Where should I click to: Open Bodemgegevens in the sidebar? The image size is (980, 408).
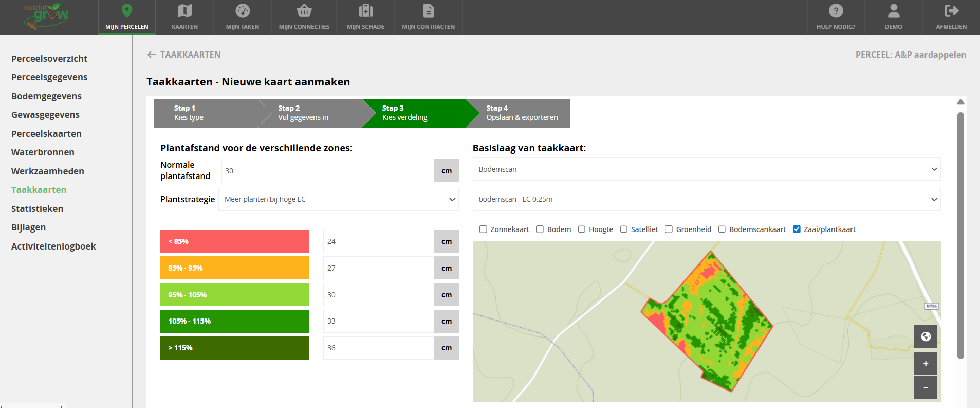(x=46, y=96)
